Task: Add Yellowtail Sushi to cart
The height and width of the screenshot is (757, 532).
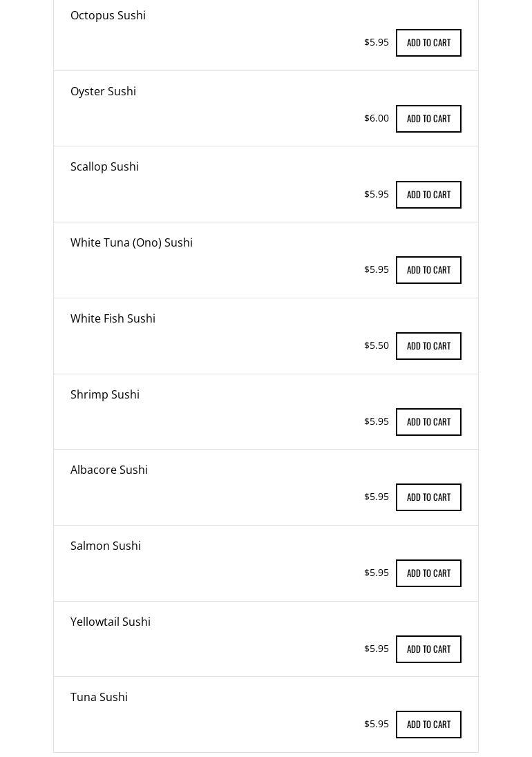Action: pyautogui.click(x=428, y=649)
